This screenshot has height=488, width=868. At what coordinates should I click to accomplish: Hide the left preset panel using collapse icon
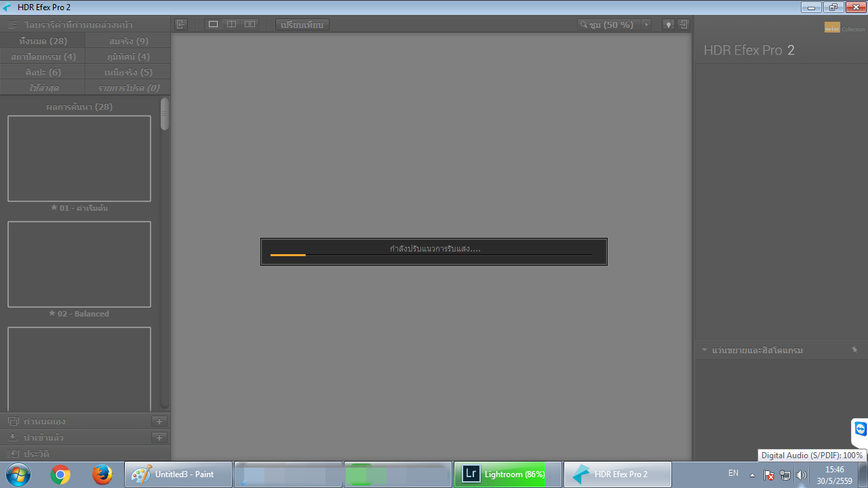coord(180,24)
